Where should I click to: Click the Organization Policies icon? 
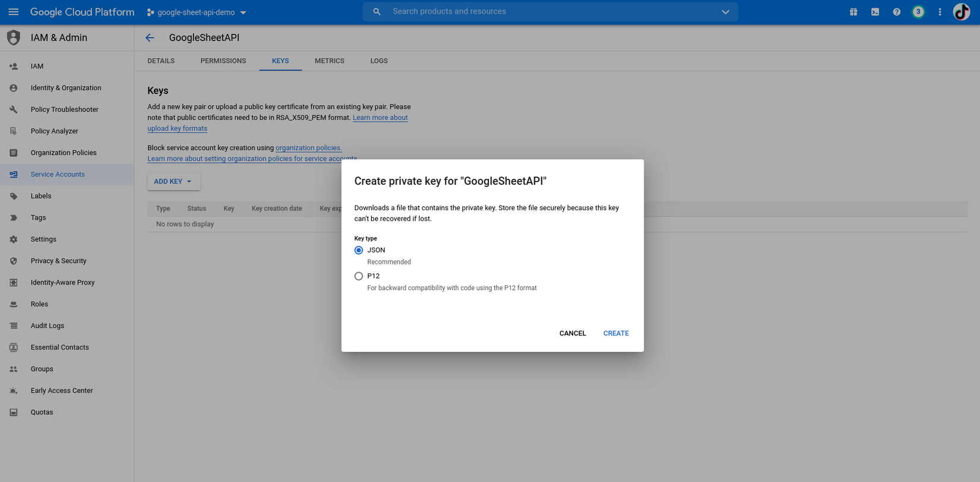pos(14,153)
